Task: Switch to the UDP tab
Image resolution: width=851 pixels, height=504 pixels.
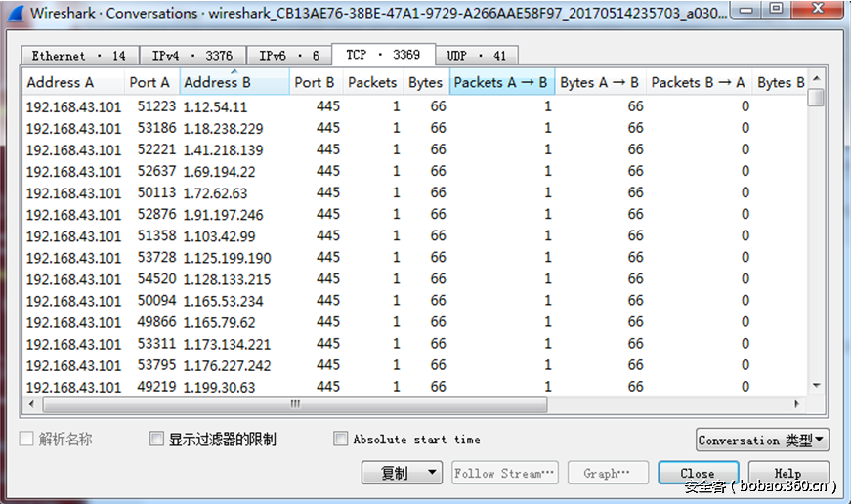Action: coord(476,56)
